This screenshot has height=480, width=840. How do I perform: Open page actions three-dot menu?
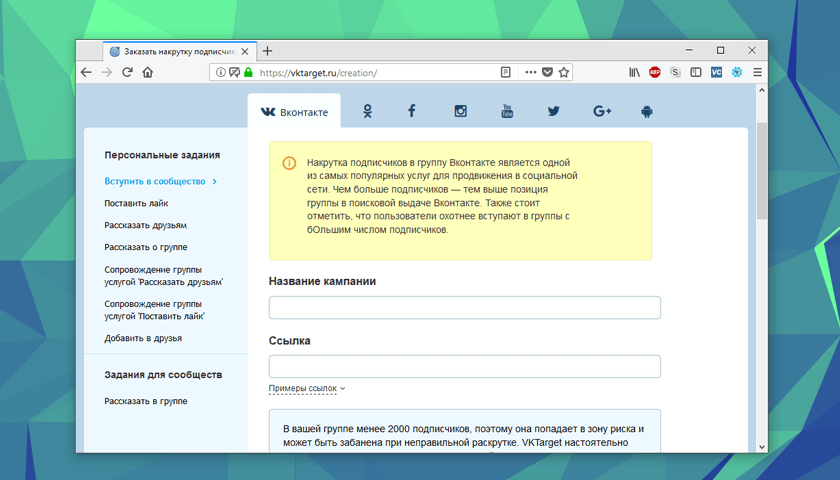(530, 72)
